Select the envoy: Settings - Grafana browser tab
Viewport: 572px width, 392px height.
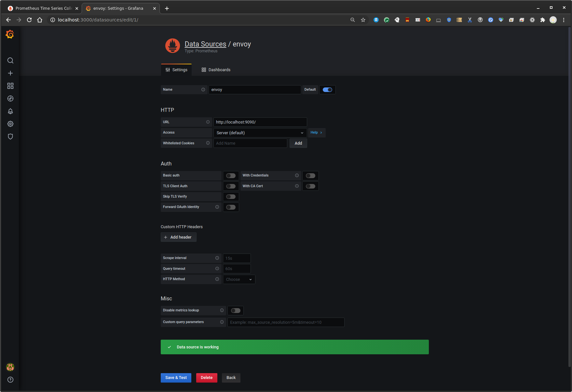tap(118, 8)
